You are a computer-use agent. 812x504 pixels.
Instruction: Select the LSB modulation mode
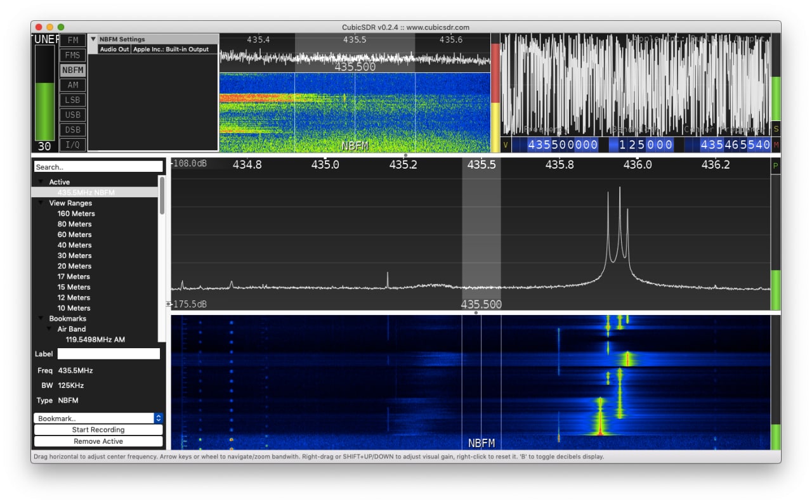[x=72, y=100]
